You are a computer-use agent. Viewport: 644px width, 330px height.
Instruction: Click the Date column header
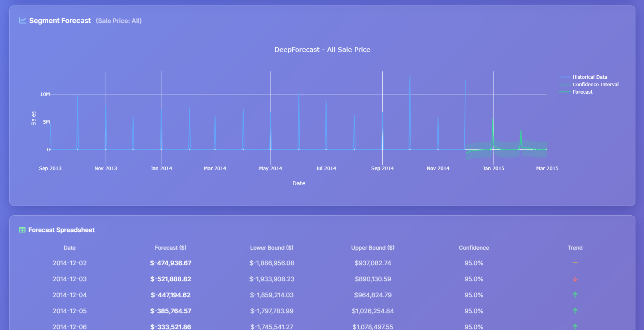tap(69, 248)
